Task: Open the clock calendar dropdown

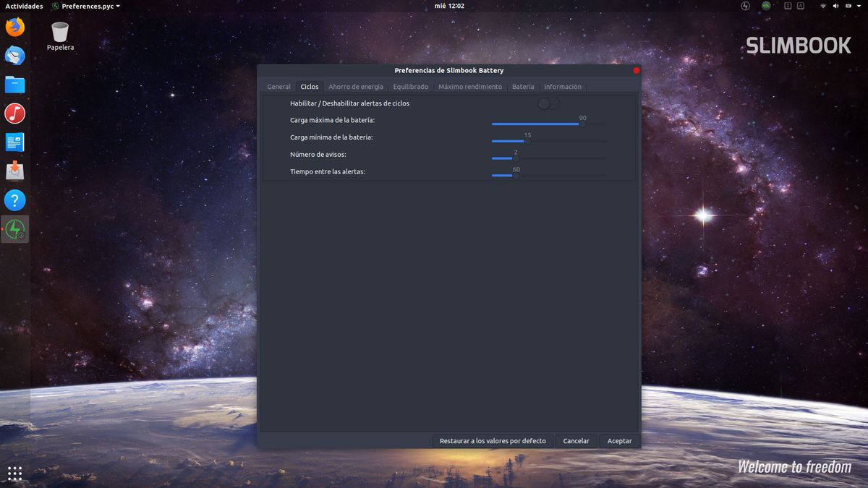Action: point(448,6)
